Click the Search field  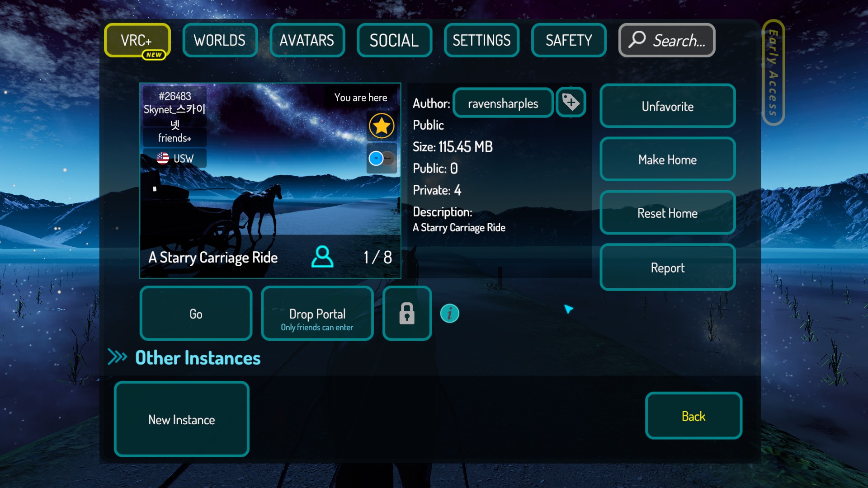click(667, 40)
